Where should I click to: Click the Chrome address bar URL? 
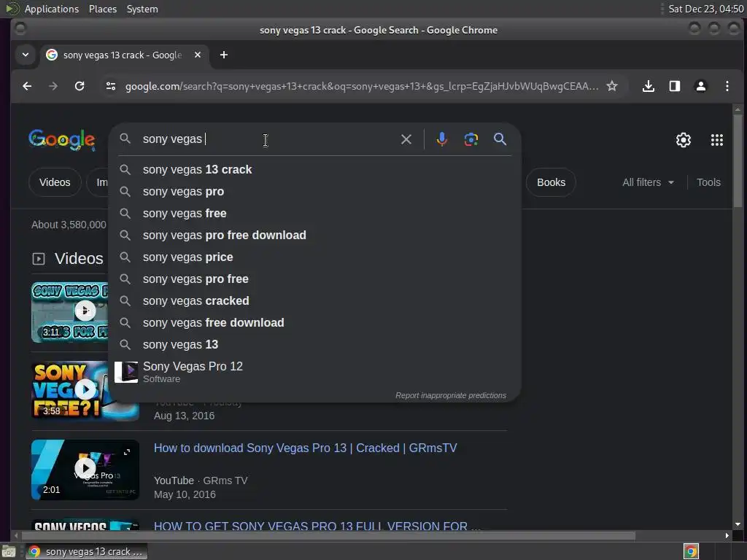pyautogui.click(x=362, y=86)
